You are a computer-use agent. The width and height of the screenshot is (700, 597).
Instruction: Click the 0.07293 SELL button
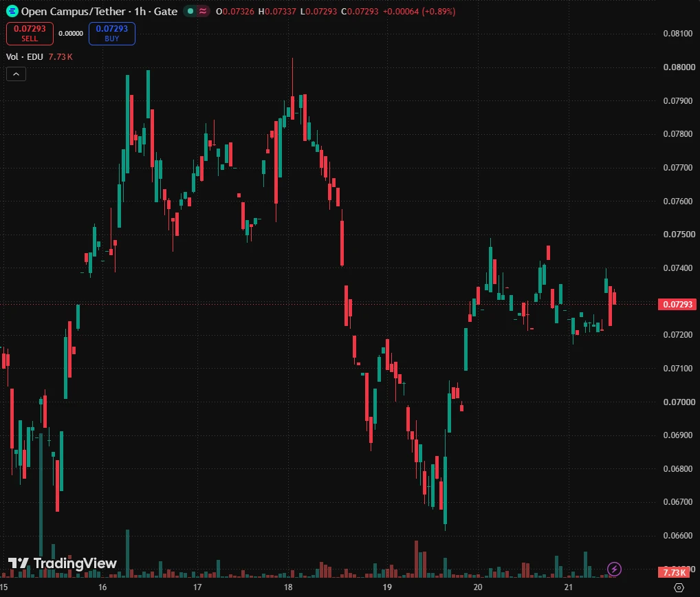coord(30,34)
